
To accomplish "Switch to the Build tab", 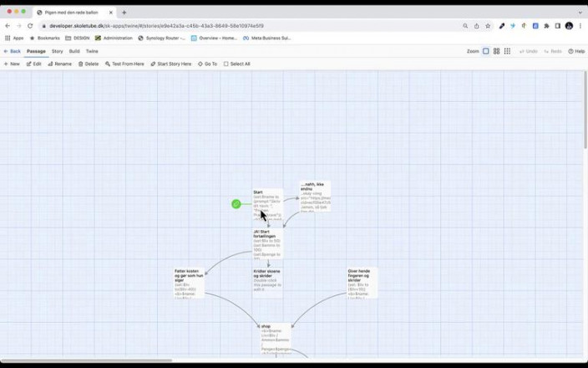I will (x=74, y=51).
